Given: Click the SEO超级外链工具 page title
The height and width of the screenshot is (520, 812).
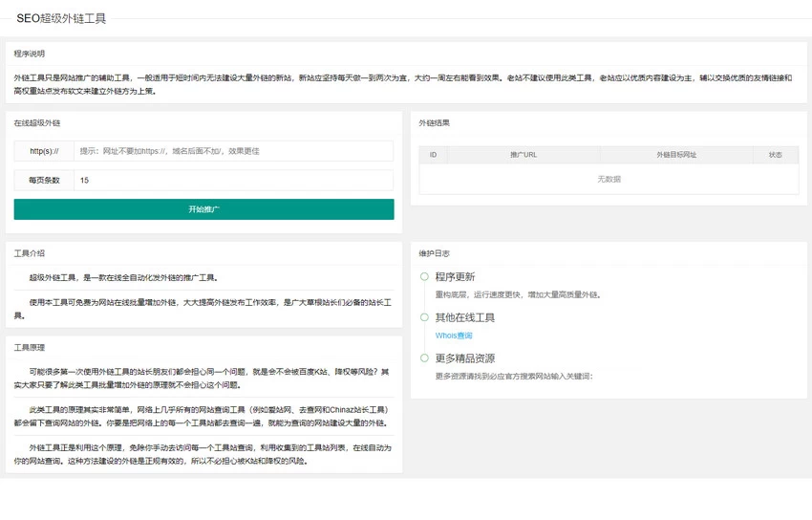Looking at the screenshot, I should pos(61,19).
